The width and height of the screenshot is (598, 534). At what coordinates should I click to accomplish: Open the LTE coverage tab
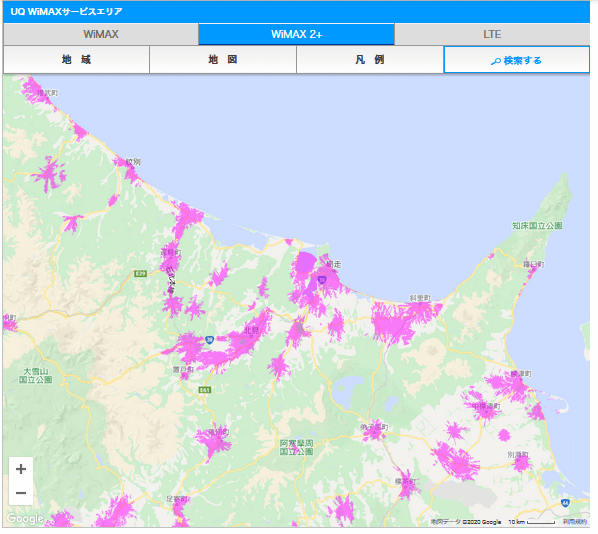click(492, 34)
